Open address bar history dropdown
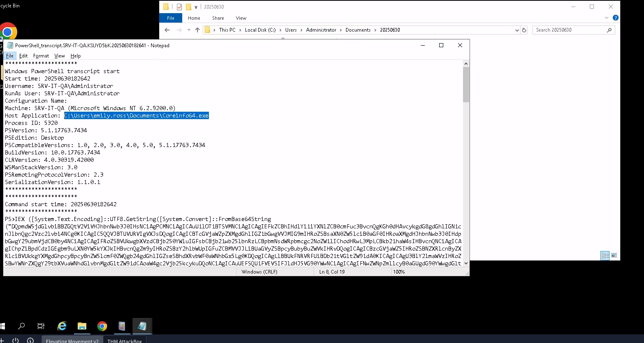Image resolution: width=644 pixels, height=343 pixels. (517, 30)
